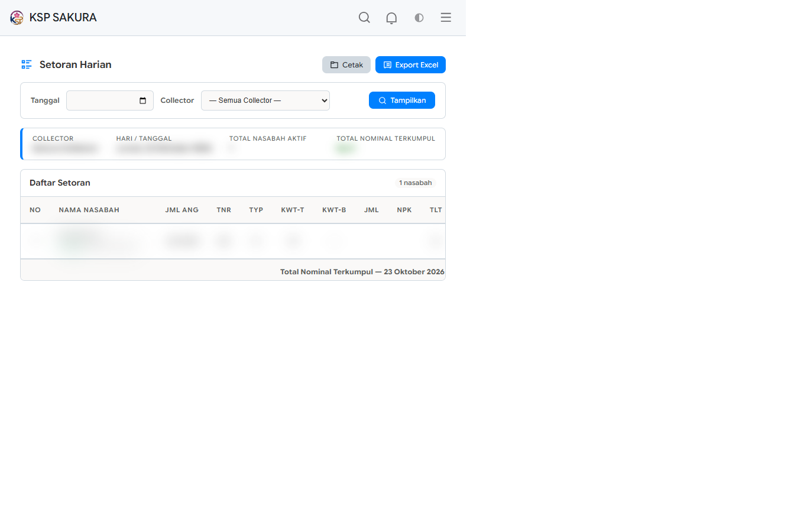Click the TLT column header
Viewport: 807px width, 532px height.
click(436, 210)
